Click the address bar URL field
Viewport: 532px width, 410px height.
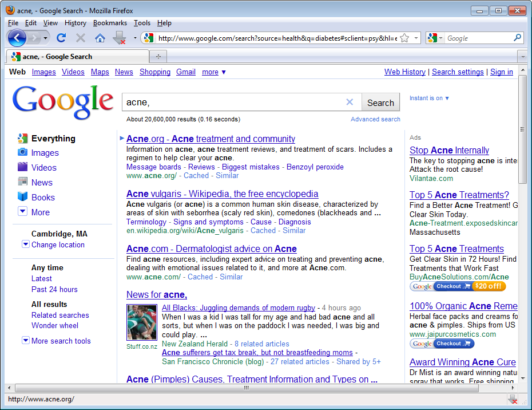point(277,38)
